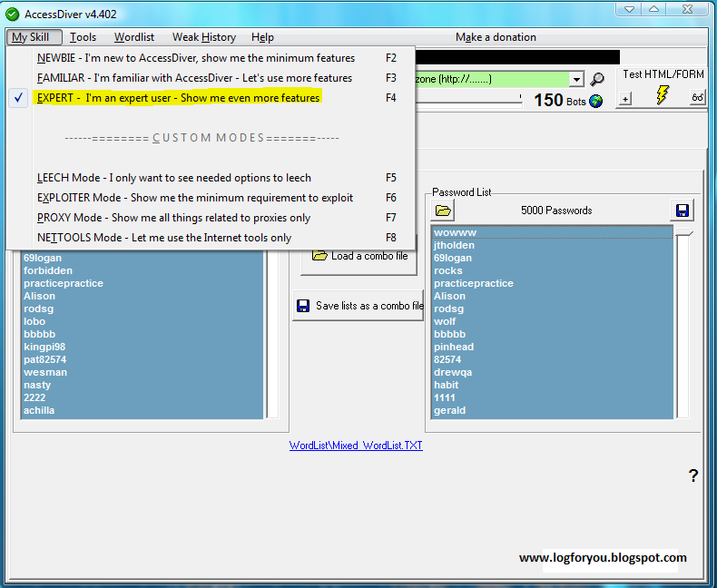Viewport: 717px width, 588px height.
Task: Click Make a donation
Action: [x=496, y=37]
